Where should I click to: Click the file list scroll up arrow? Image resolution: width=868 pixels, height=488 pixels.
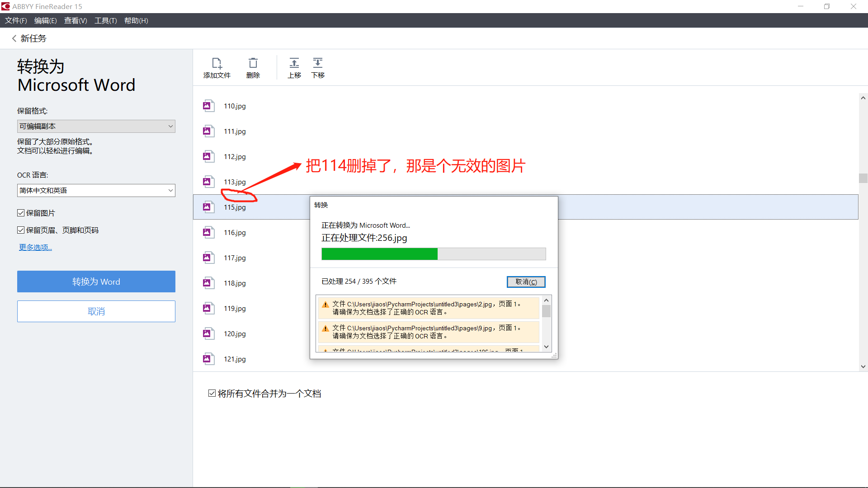tap(863, 98)
